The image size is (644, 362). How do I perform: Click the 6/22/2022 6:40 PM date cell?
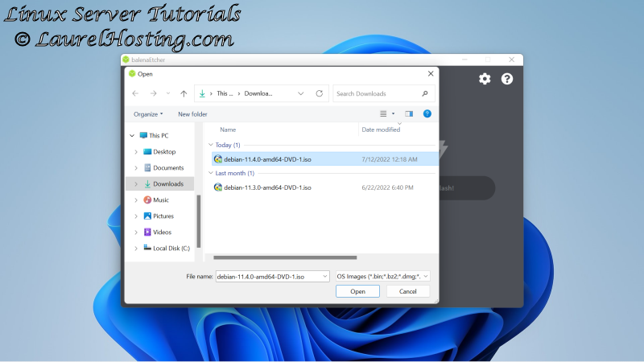point(387,187)
